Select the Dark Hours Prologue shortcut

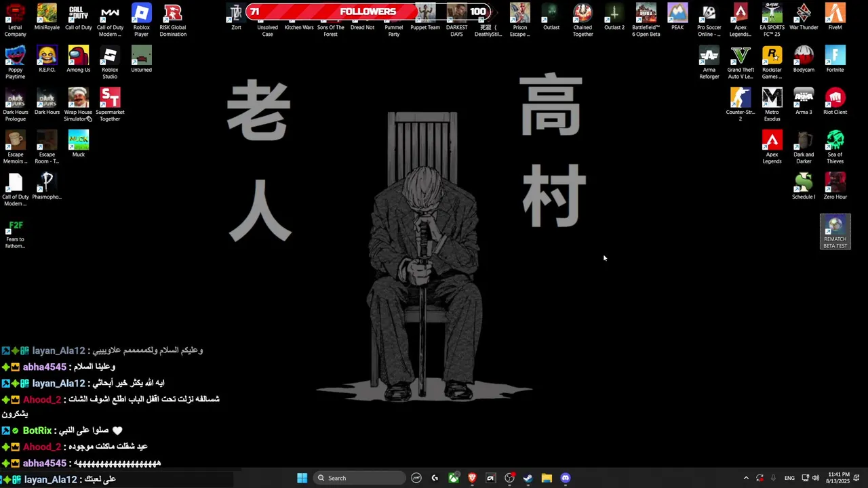15,105
